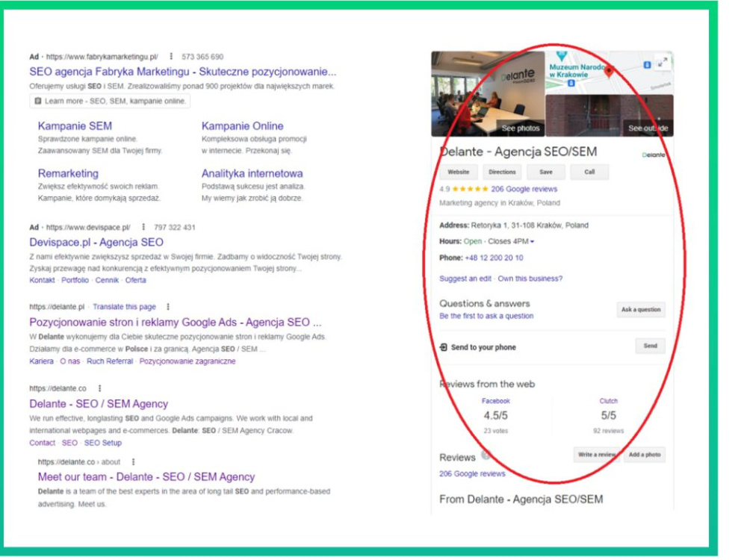This screenshot has width=747, height=560.
Task: Open SEO agencja Fabryka Marketingu ad title
Action: [x=183, y=72]
